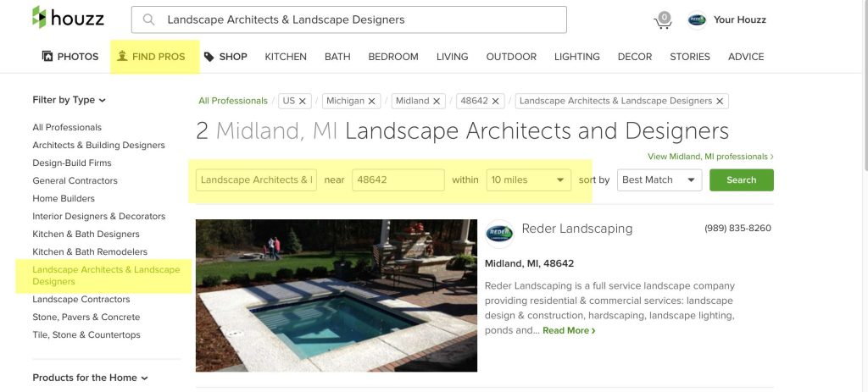Click View Midland, MI professionals link

tap(710, 157)
